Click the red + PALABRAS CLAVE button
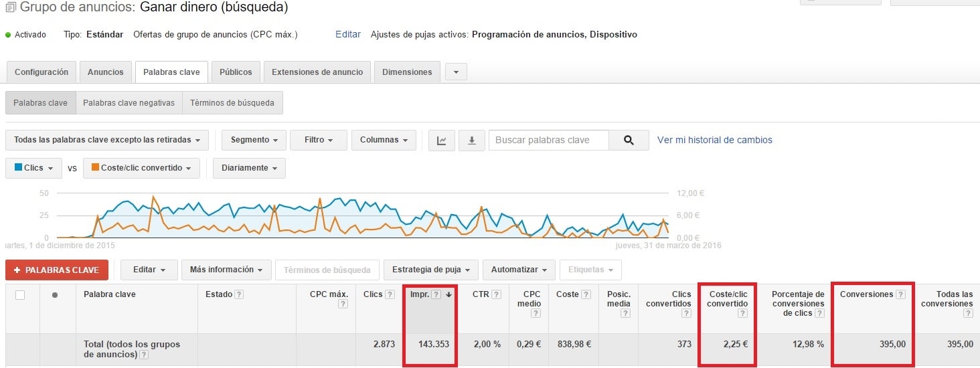 [57, 270]
